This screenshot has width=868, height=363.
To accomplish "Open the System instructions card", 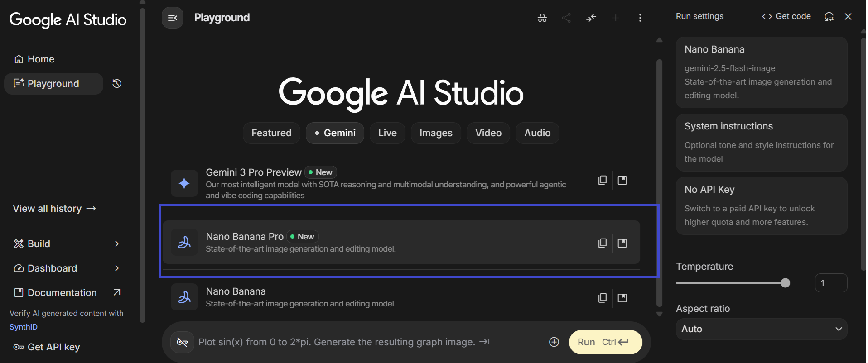I will point(761,143).
